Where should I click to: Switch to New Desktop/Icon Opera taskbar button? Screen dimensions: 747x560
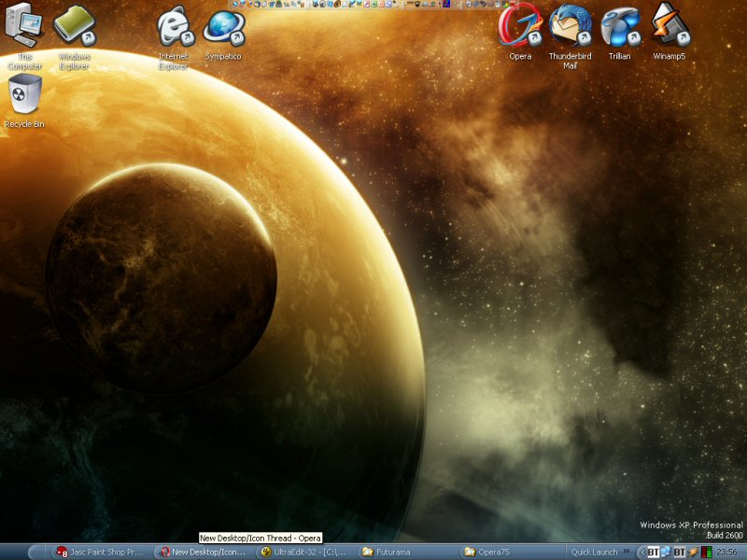tap(202, 552)
